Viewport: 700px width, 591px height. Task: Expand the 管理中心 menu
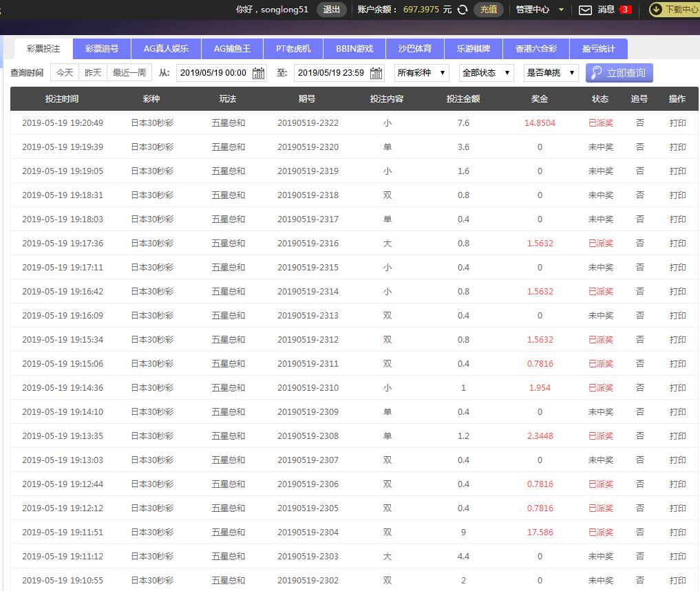(540, 10)
